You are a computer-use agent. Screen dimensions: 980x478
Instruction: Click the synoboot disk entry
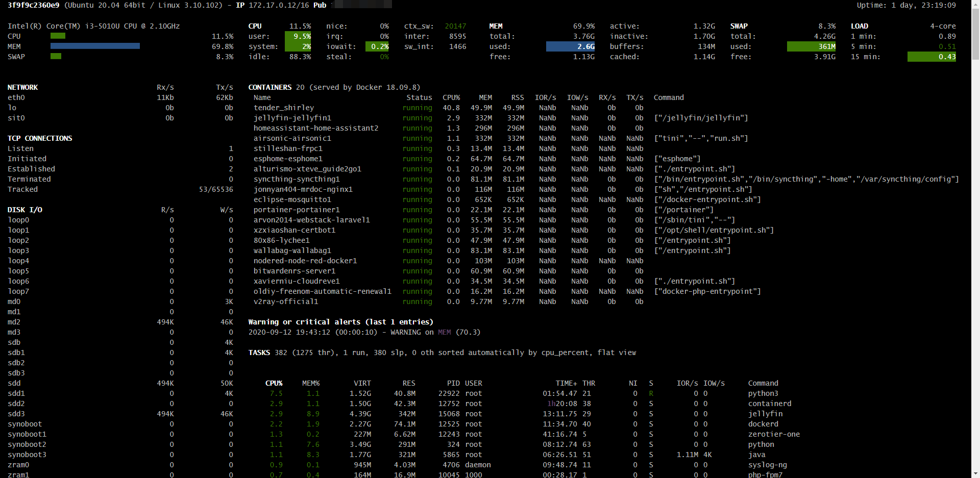pos(24,424)
